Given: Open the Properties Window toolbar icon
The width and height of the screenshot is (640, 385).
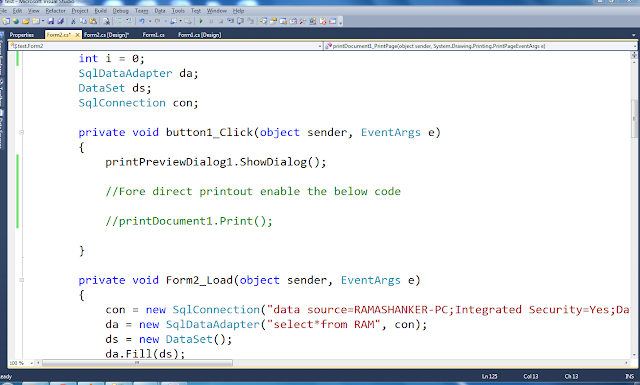Looking at the screenshot, I should (x=273, y=21).
